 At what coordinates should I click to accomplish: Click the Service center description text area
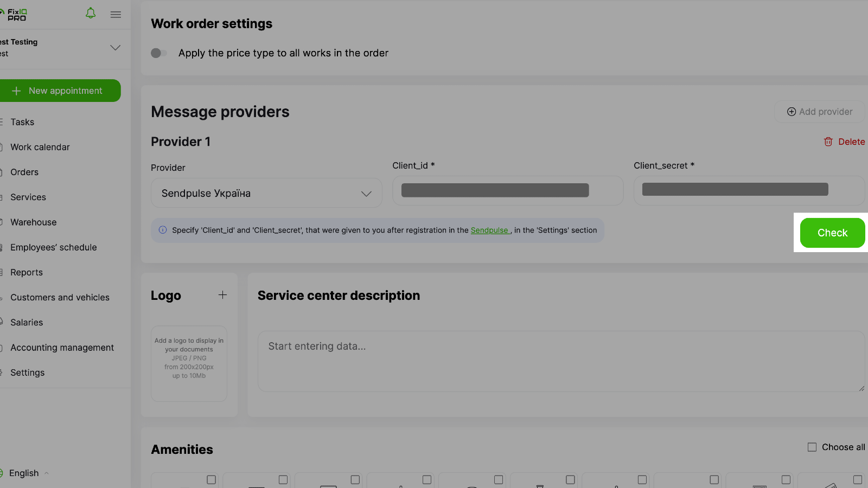click(560, 361)
